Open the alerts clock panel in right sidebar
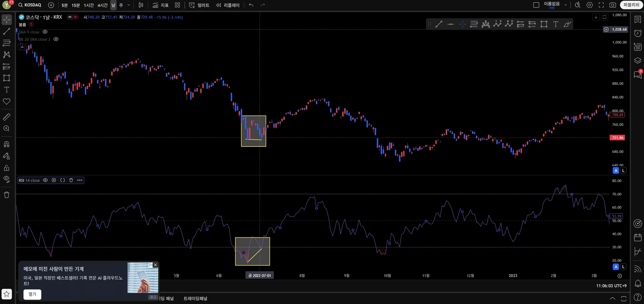Viewport: 644px width, 304px height. point(638,33)
